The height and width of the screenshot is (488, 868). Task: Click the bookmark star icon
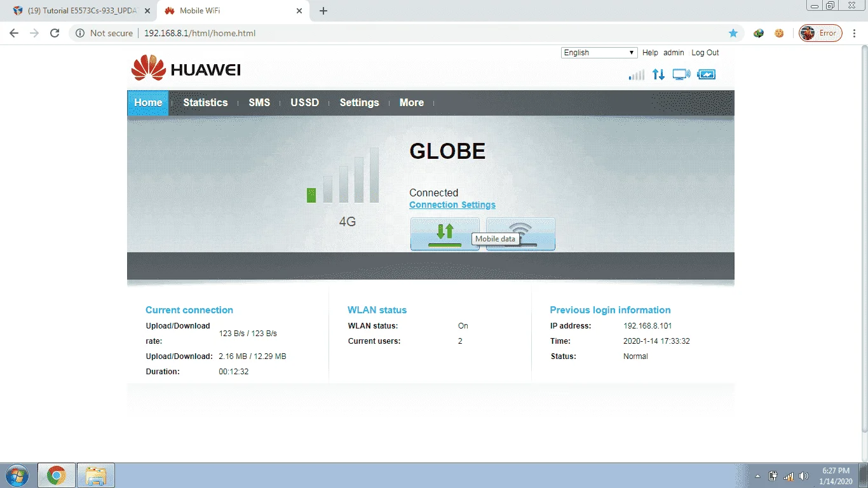(x=733, y=33)
